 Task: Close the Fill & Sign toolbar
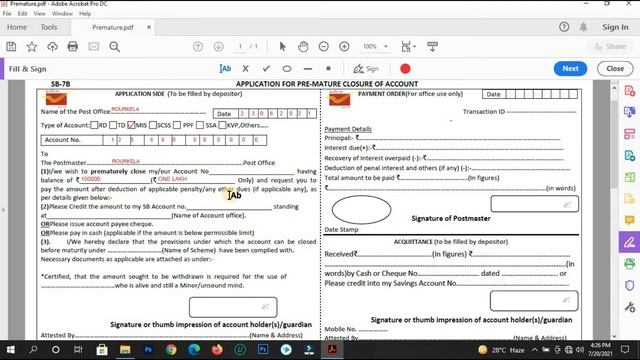tap(615, 69)
